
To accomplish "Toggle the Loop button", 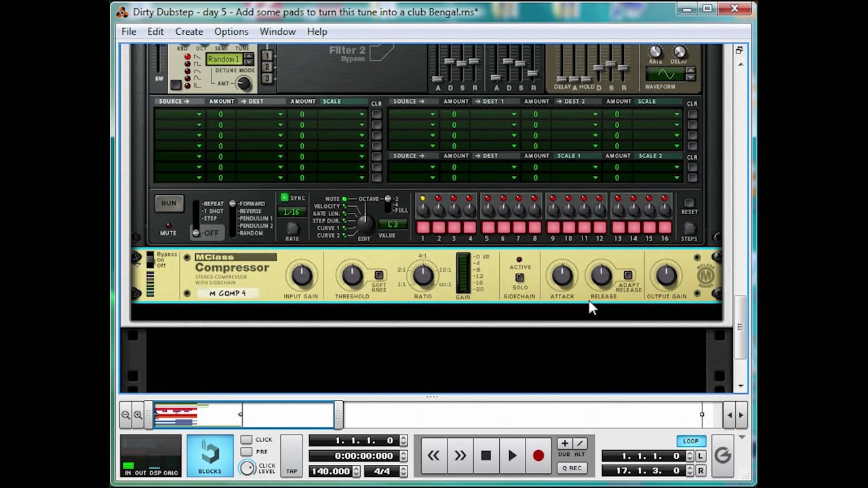I will [x=691, y=441].
